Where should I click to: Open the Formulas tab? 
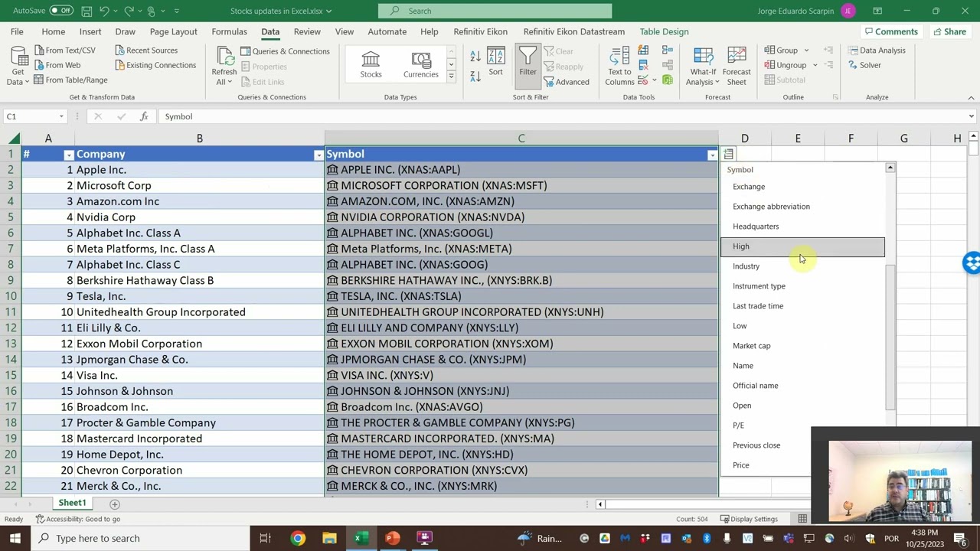coord(229,31)
